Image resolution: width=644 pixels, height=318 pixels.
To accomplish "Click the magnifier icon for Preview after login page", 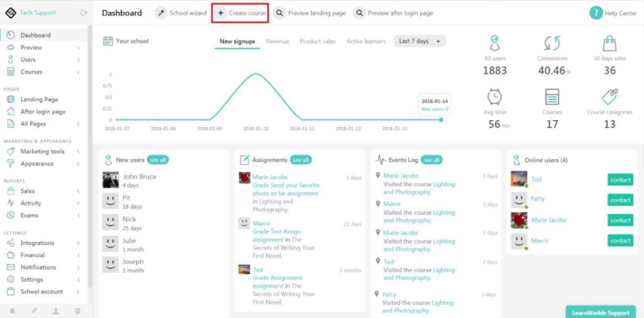I will 359,13.
